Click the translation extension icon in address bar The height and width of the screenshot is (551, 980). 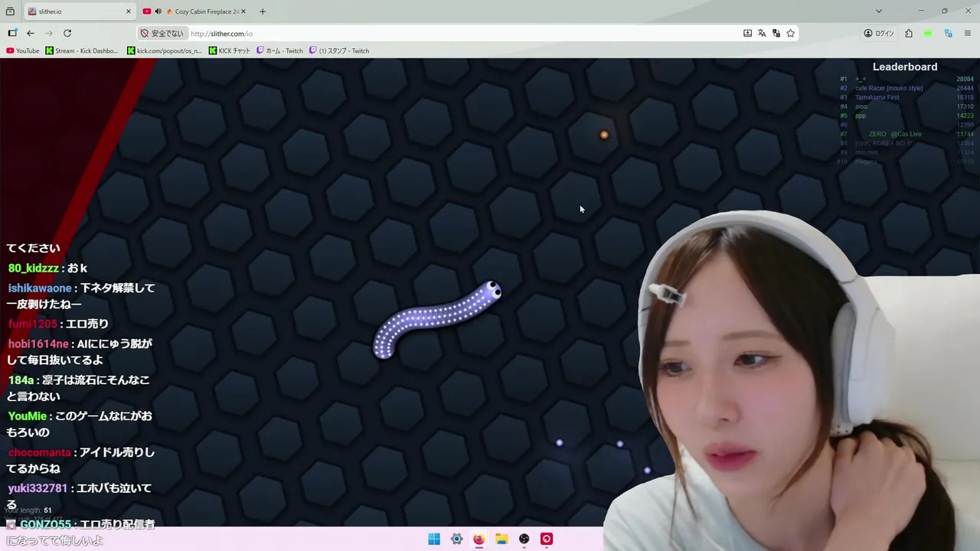(776, 33)
